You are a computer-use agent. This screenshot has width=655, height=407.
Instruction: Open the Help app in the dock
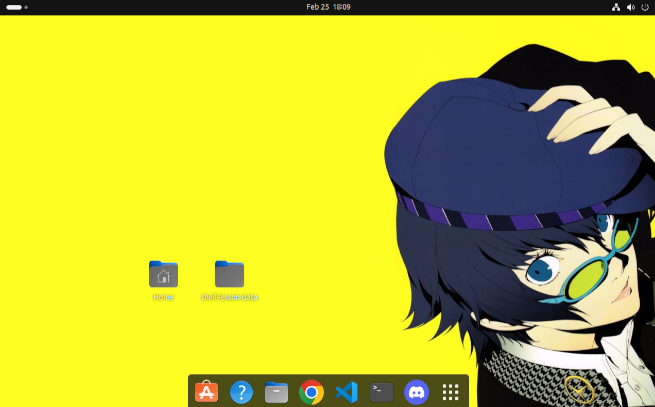(x=241, y=392)
